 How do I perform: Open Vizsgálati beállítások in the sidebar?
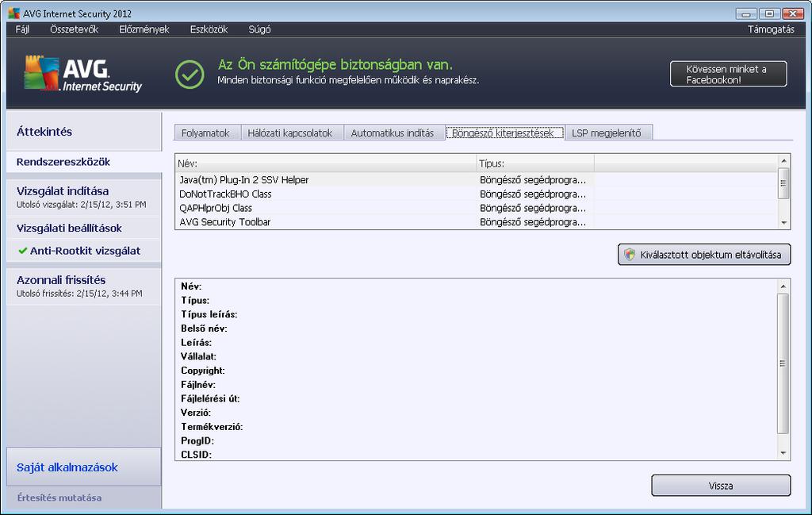pyautogui.click(x=83, y=228)
